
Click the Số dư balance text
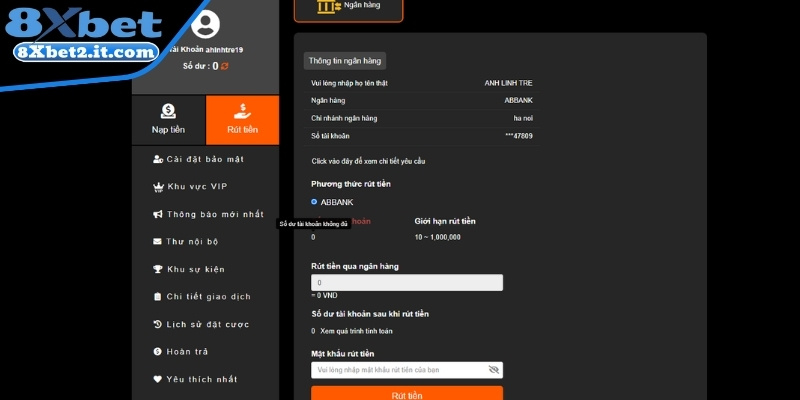[201, 66]
